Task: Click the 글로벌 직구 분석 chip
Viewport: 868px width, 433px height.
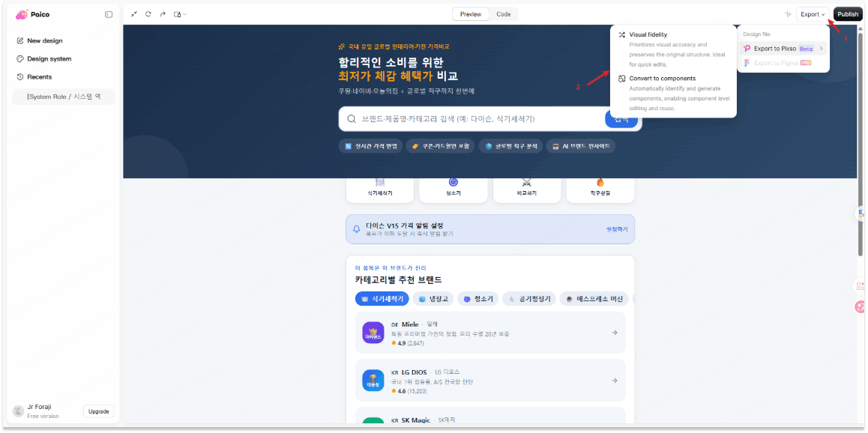Action: coord(510,146)
